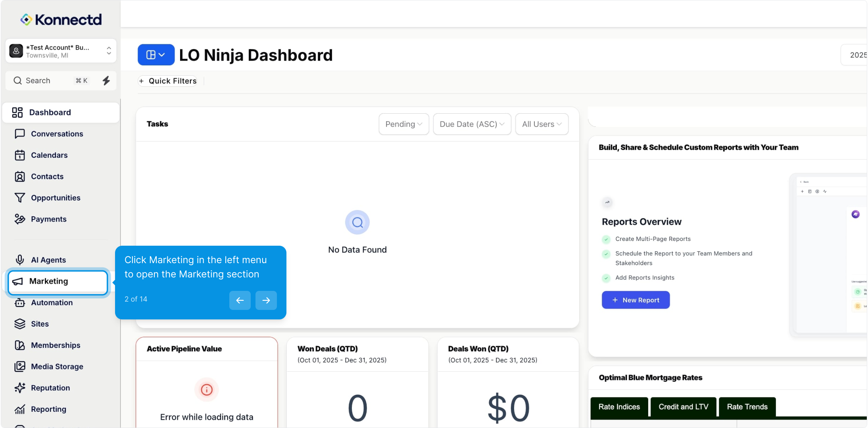This screenshot has height=428, width=868.
Task: Open the Reputation star icon
Action: [x=20, y=388]
